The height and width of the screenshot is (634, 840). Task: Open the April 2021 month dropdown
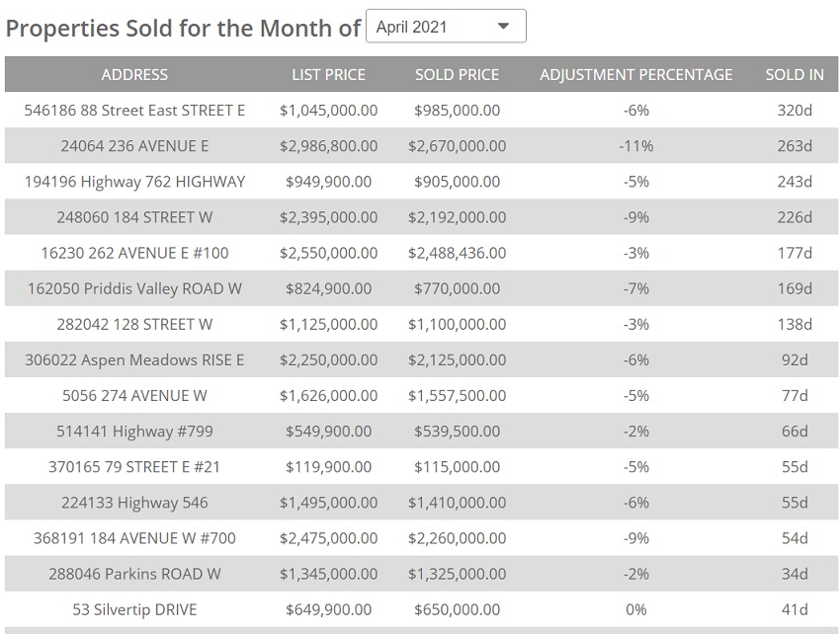pos(445,27)
